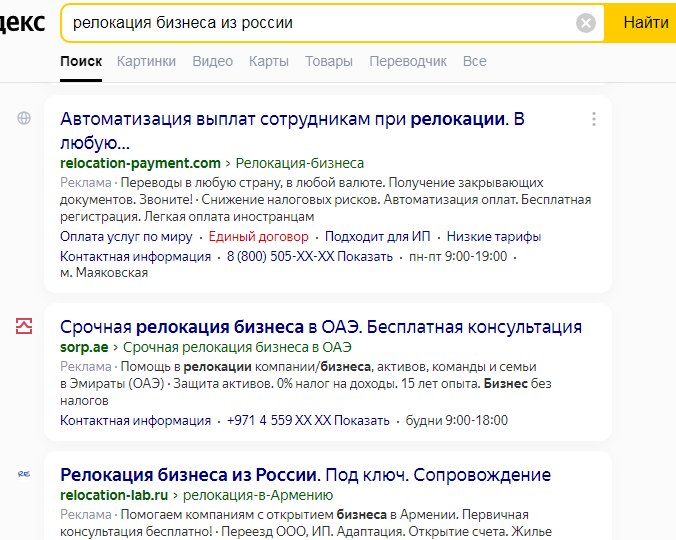Open green breadcrumb 'Срочная релокация бизнеса в ОАЭ'

coord(237,347)
